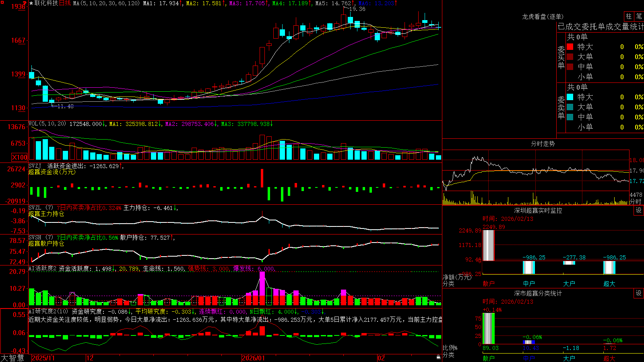Image resolution: width=644 pixels, height=362 pixels.
Task: Open 设 settings for 深圳超赢实时监控
Action: point(639,210)
